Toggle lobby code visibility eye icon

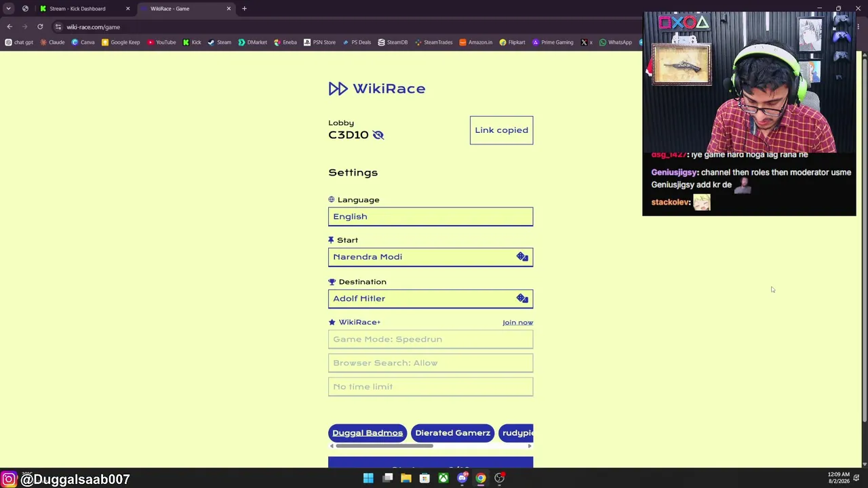click(378, 135)
